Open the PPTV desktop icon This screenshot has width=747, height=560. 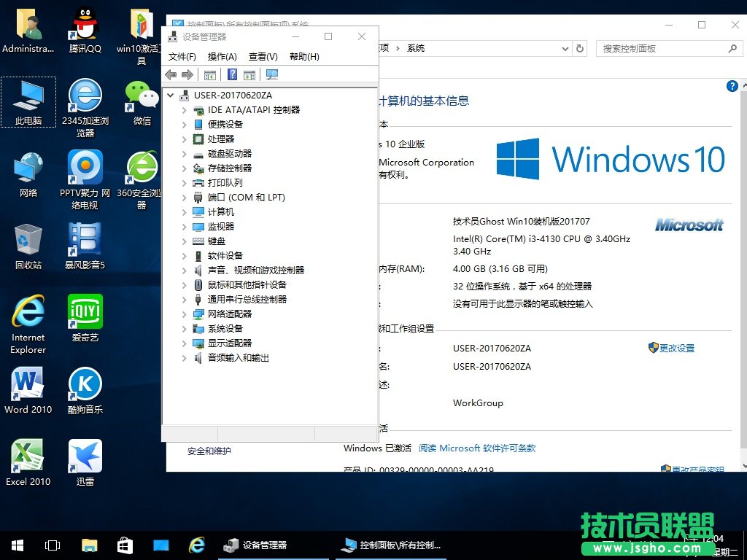pos(85,180)
